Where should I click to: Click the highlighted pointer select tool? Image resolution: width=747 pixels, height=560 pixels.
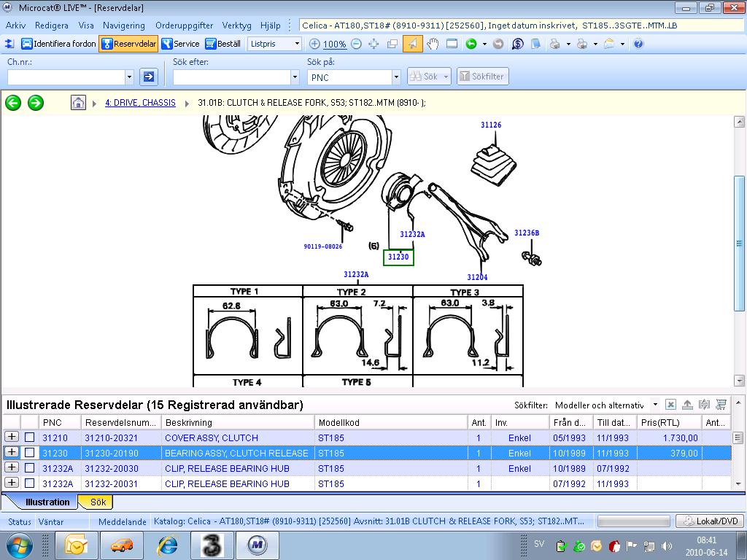point(413,44)
